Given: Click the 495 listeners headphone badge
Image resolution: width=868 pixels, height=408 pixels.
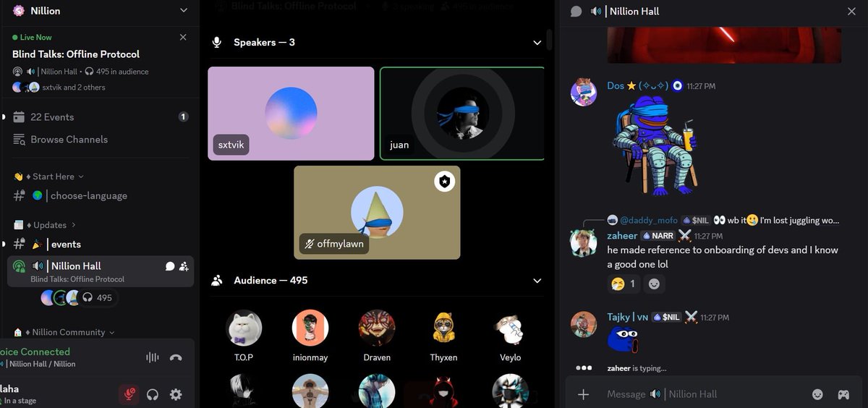Looking at the screenshot, I should pyautogui.click(x=98, y=297).
